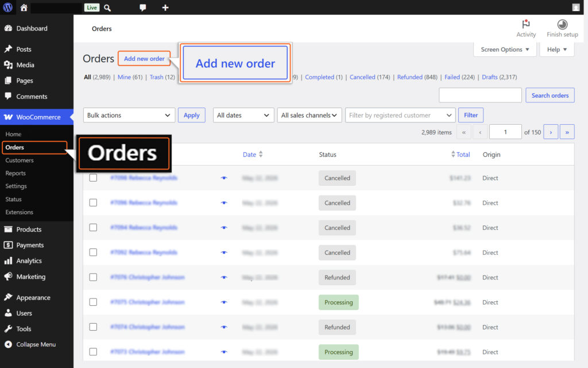Click the current page number field

click(x=505, y=132)
